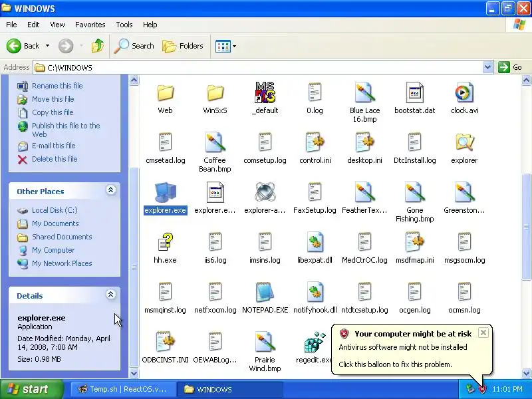Viewport: 532px width, 399px height.
Task: Select Coffee Bean.bmp image
Action: click(x=215, y=142)
